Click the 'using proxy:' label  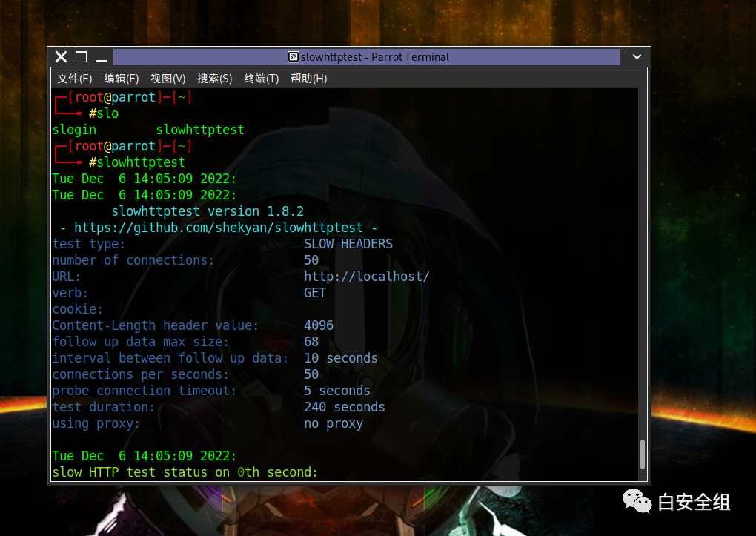(96, 423)
